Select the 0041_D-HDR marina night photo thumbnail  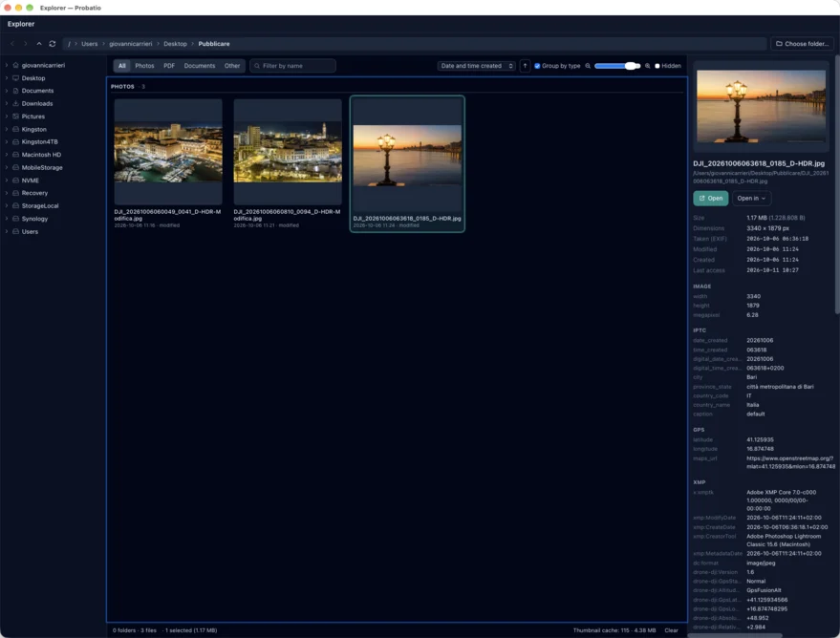(168, 152)
